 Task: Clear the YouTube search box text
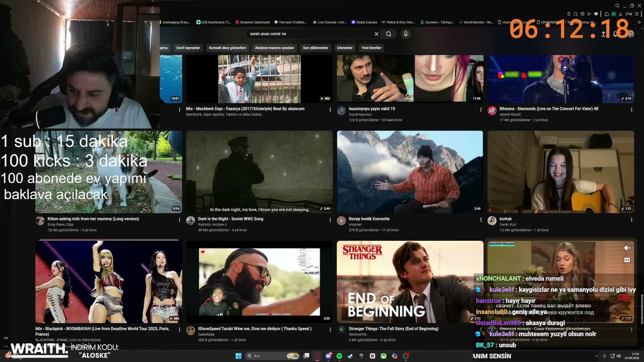click(x=376, y=34)
